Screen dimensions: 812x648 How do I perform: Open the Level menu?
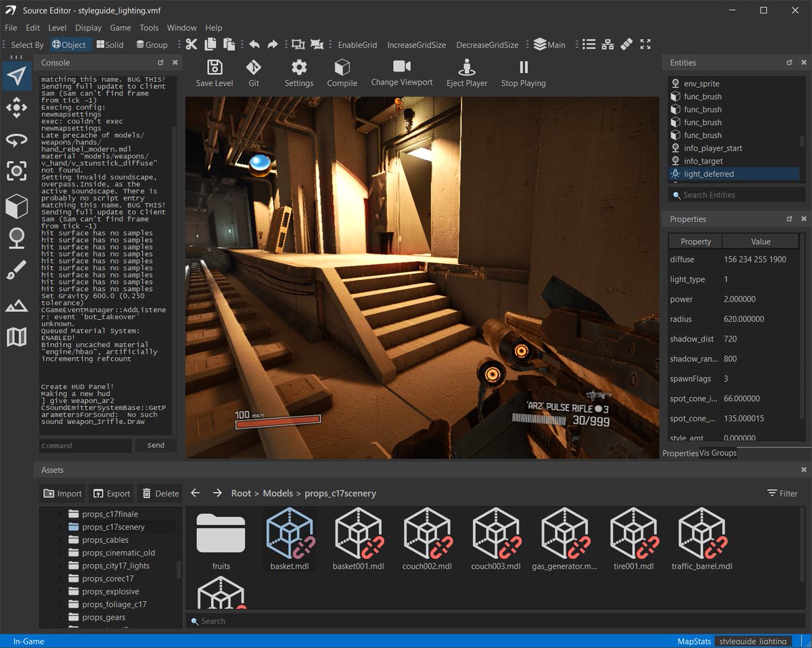click(58, 28)
